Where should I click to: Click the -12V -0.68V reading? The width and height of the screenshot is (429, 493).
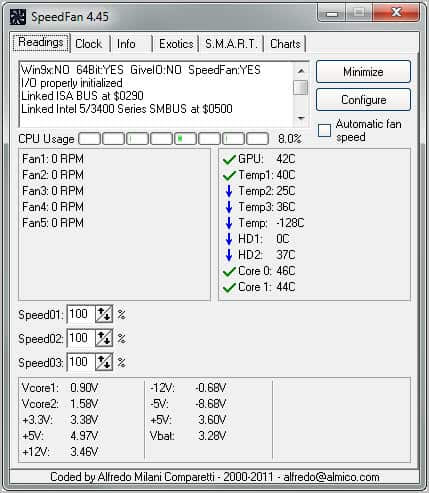[x=188, y=388]
